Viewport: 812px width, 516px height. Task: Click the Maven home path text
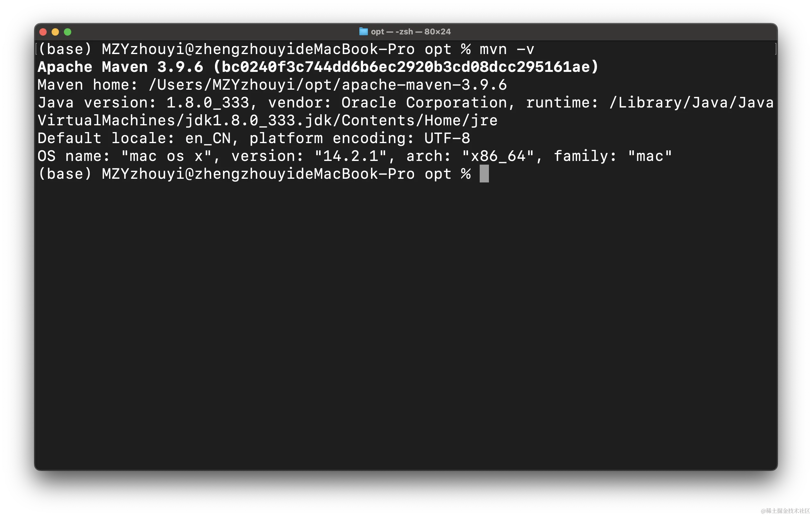327,85
